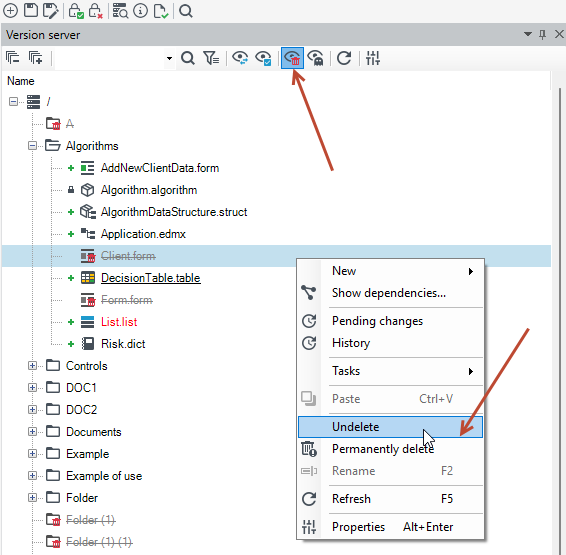
Task: Collapse the root server node
Action: pos(13,102)
